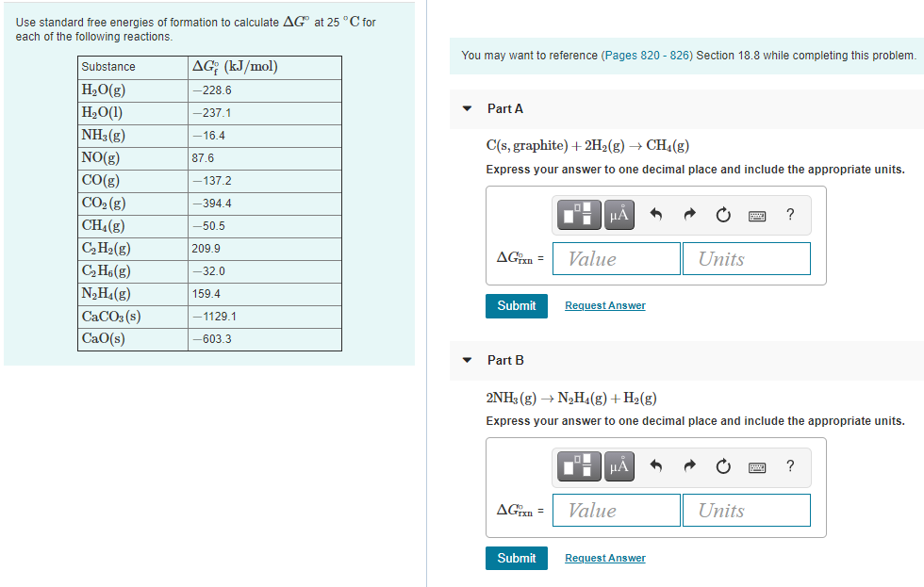
Task: Collapse Part A section triangle
Action: click(x=468, y=108)
